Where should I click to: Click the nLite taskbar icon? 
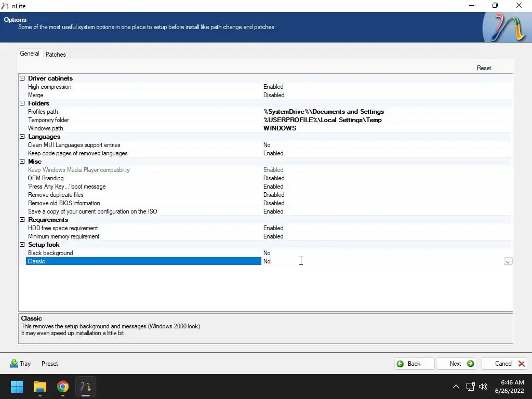[86, 387]
